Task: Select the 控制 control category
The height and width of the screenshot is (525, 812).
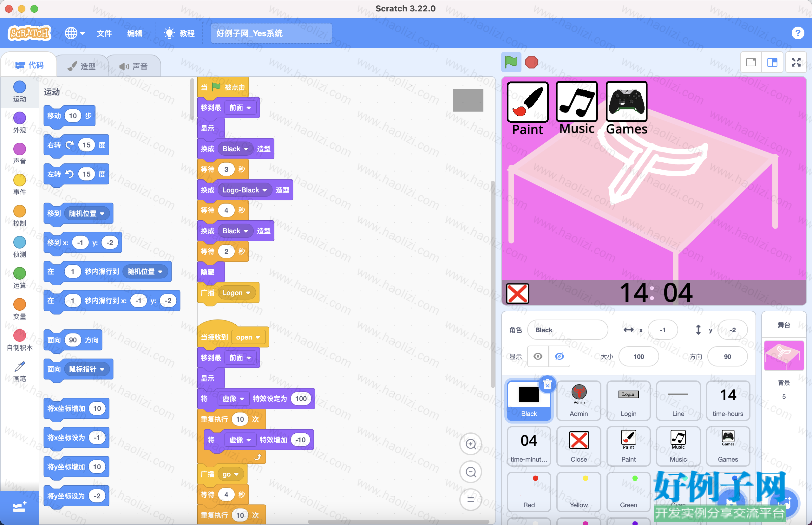Action: pyautogui.click(x=19, y=216)
